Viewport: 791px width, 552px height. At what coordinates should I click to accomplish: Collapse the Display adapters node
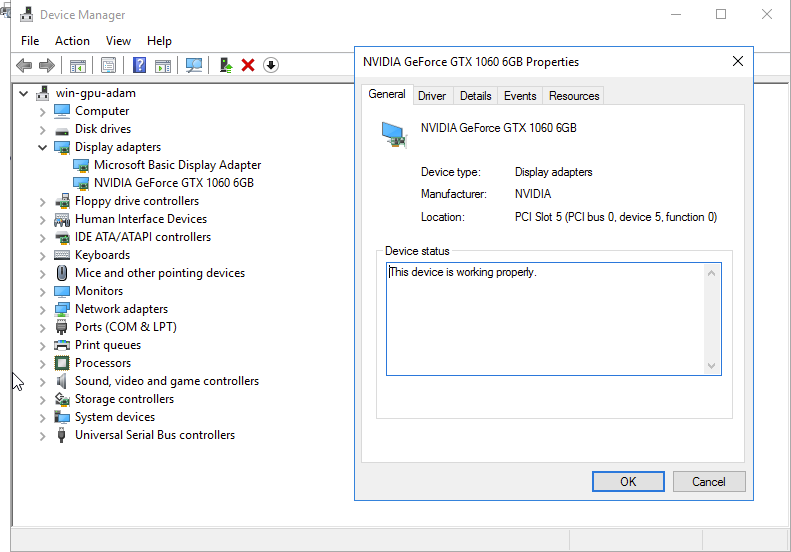click(x=42, y=147)
